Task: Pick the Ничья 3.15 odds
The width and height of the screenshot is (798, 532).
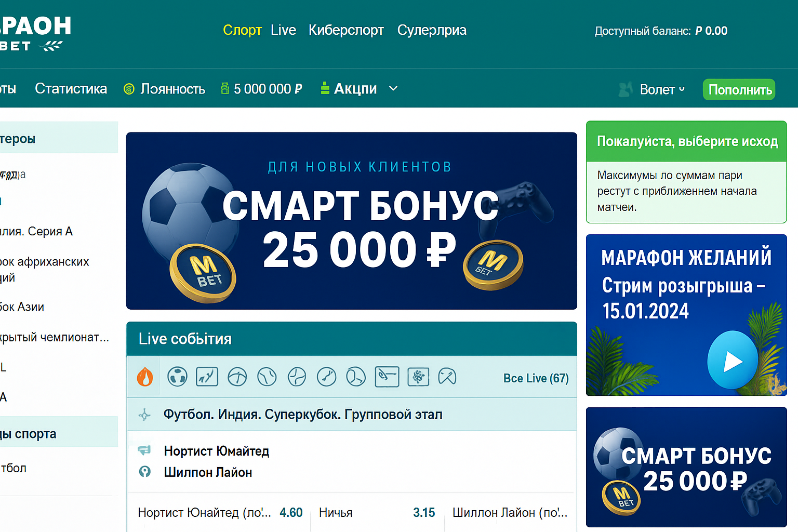Action: click(423, 513)
